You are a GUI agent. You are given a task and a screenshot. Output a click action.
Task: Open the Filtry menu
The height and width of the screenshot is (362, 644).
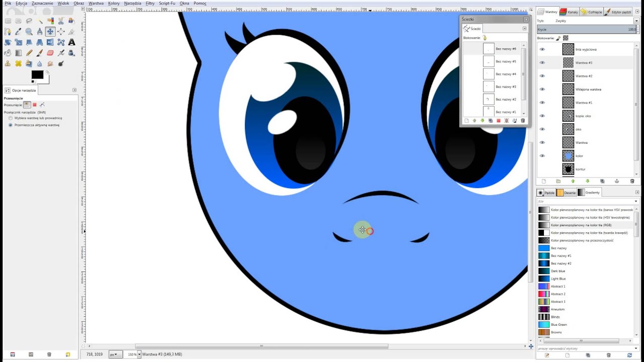[150, 4]
